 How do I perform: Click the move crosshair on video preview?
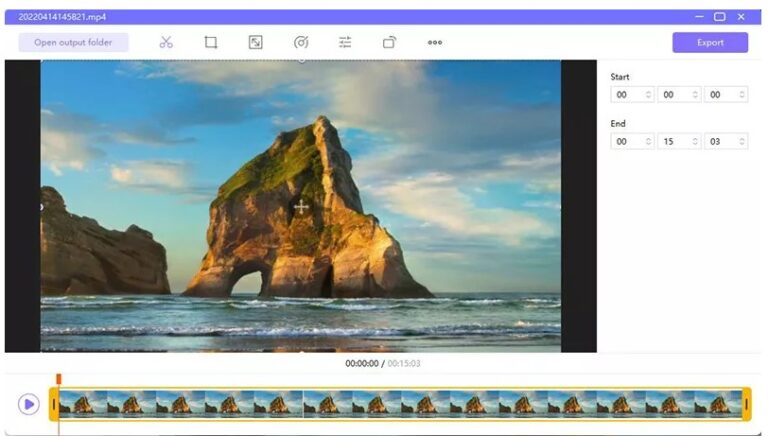pyautogui.click(x=301, y=207)
